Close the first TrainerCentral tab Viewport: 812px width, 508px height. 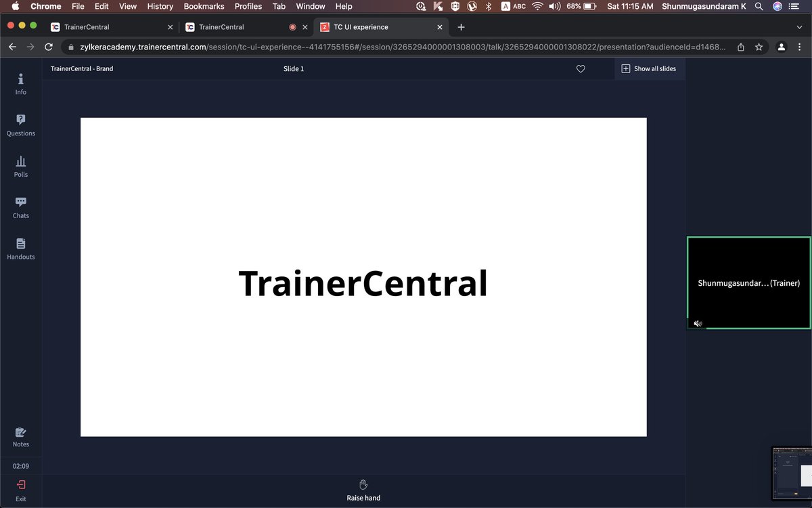(170, 27)
